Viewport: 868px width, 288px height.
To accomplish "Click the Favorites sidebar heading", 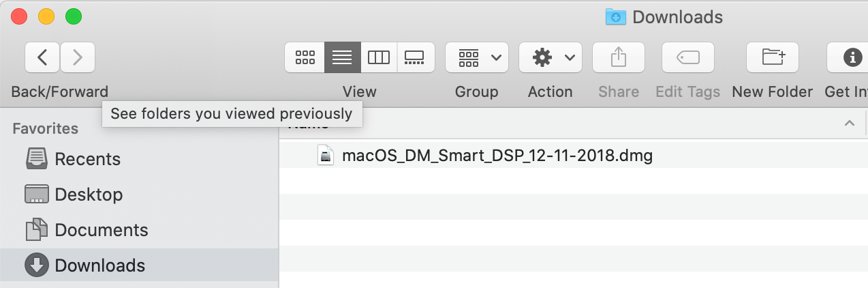I will click(x=46, y=128).
